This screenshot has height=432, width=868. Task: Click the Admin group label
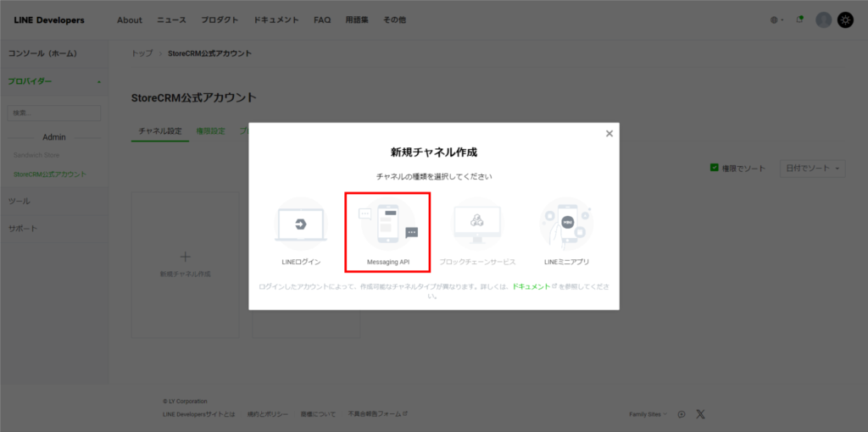click(x=54, y=137)
